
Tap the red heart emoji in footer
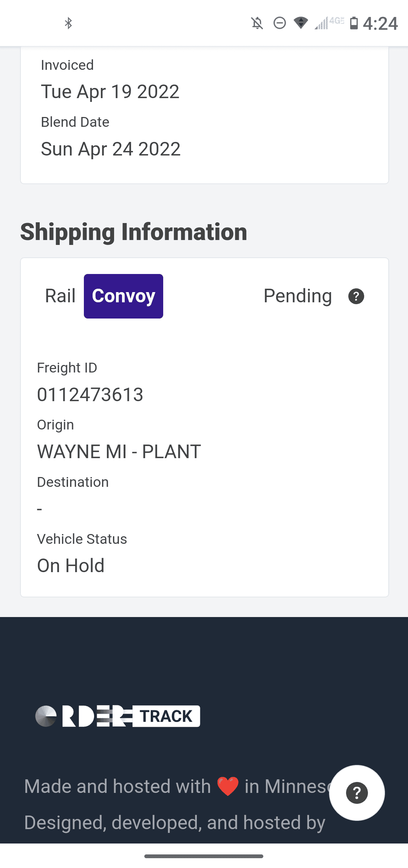pos(228,786)
